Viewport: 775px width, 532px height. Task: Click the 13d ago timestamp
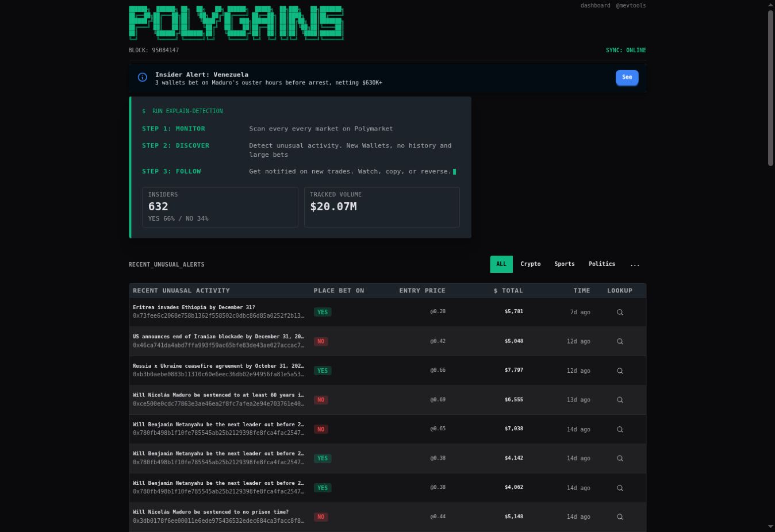point(578,400)
